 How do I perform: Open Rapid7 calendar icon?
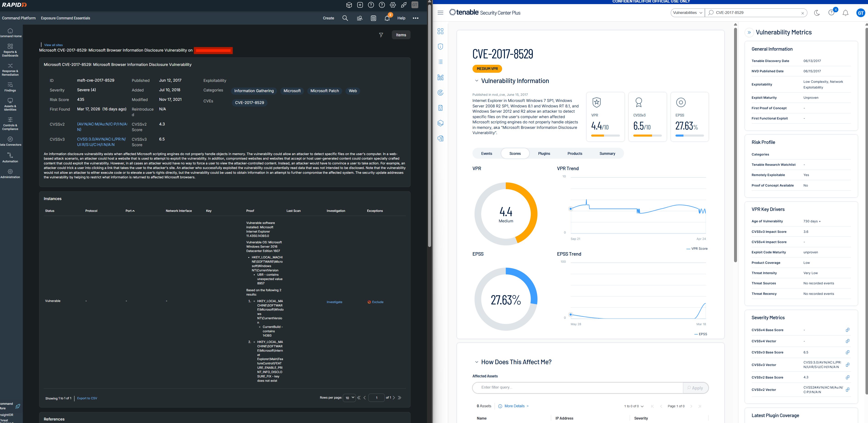[373, 18]
